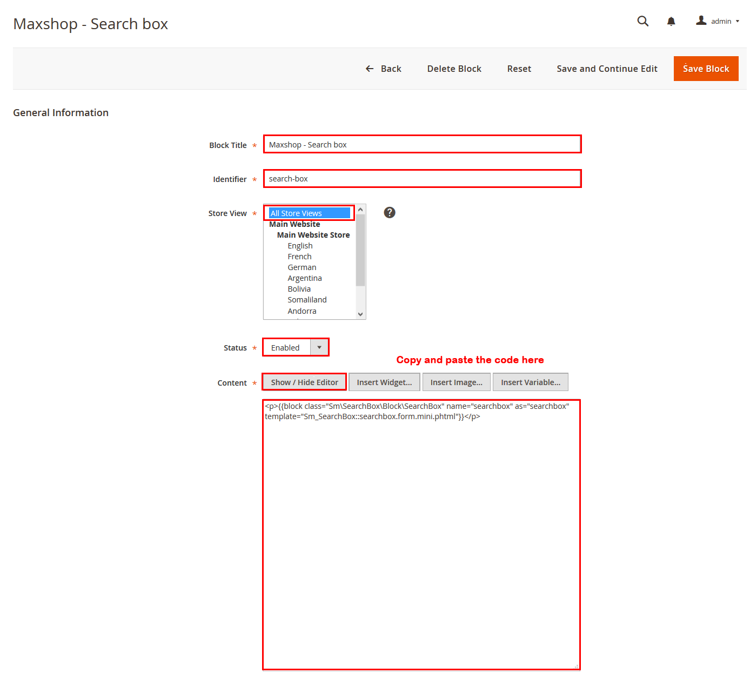Click the Maxshop - Search box page title
The width and height of the screenshot is (750, 700).
(91, 24)
